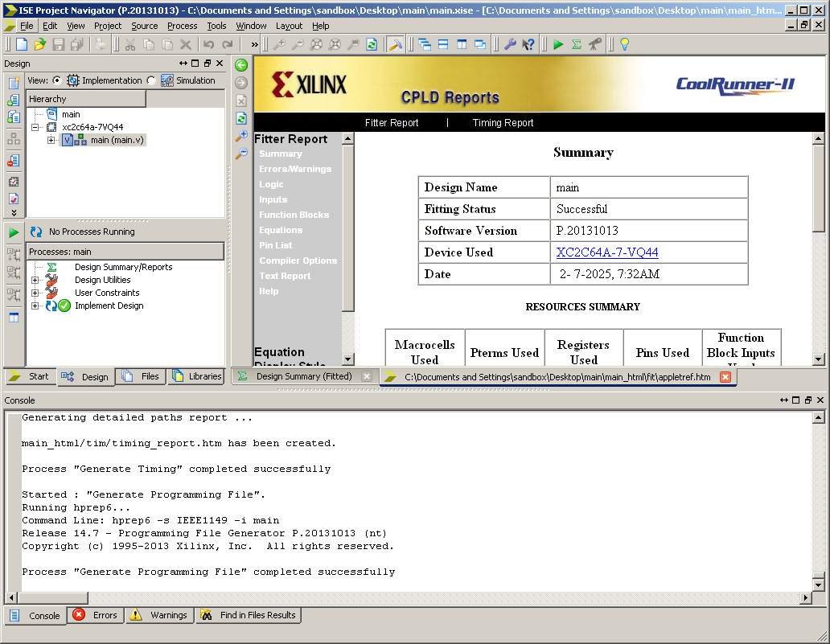The width and height of the screenshot is (830, 644).
Task: Expand more Design sidebar tools chevron
Action: 14,213
